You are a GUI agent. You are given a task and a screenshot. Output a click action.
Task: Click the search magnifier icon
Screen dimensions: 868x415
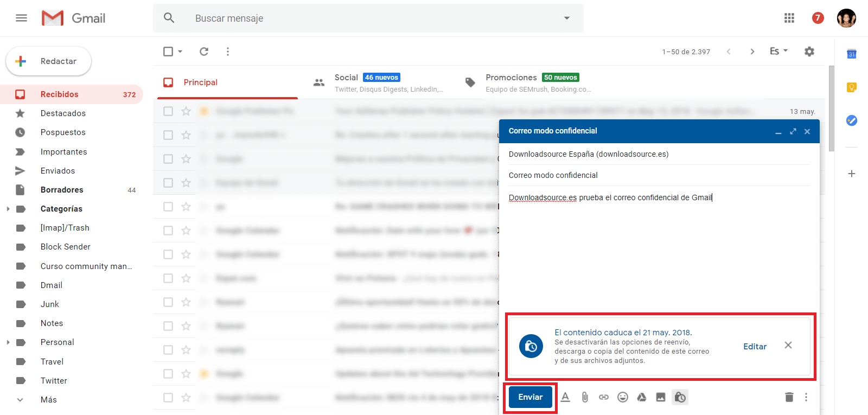169,18
